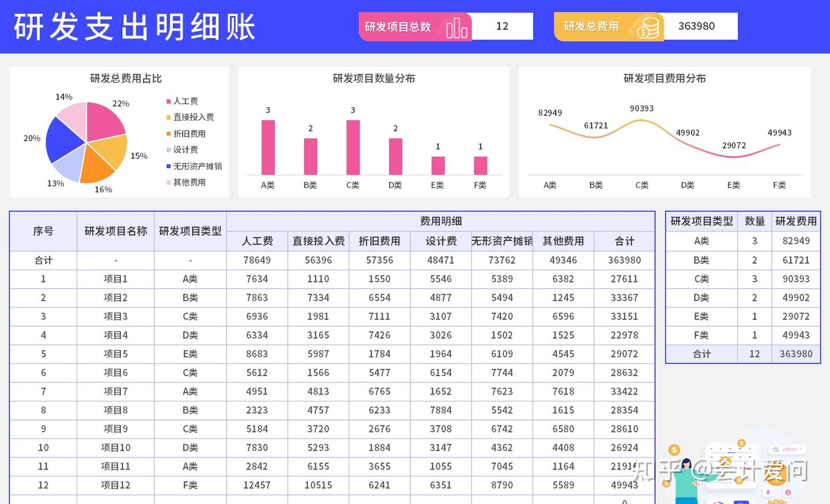Screen dimensions: 830x504
Task: Select the 费用明细 merged header cell
Action: coord(441,221)
